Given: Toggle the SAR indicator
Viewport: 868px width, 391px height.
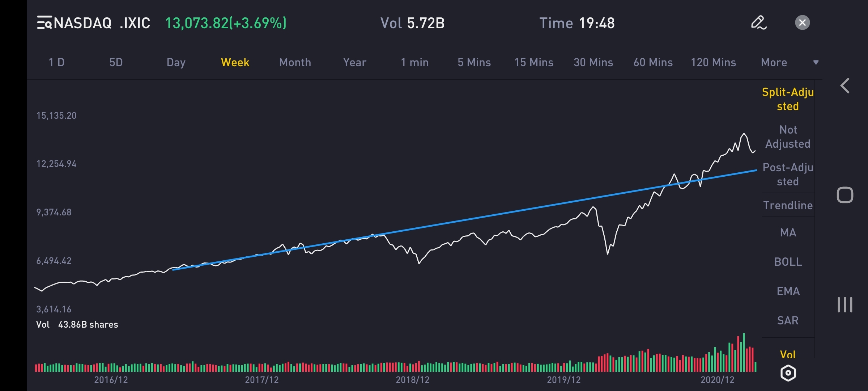Looking at the screenshot, I should click(x=788, y=320).
